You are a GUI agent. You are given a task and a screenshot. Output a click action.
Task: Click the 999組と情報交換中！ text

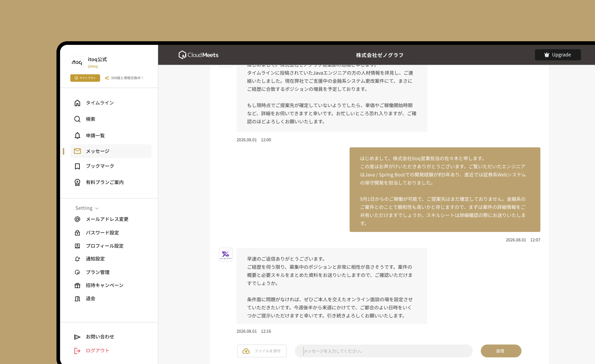click(127, 78)
